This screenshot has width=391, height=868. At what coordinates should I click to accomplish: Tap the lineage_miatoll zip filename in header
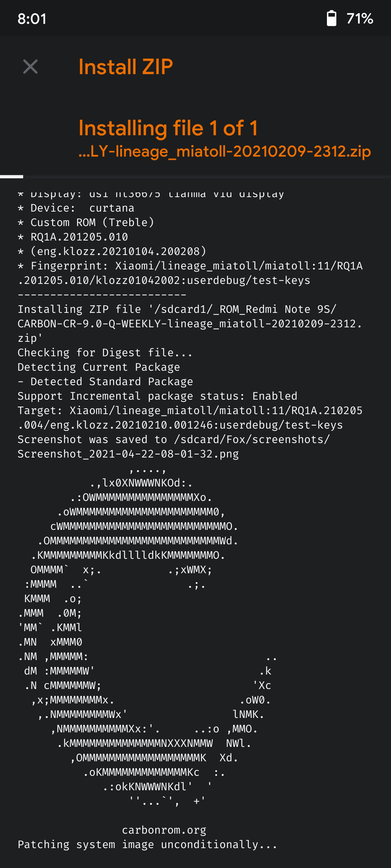225,151
